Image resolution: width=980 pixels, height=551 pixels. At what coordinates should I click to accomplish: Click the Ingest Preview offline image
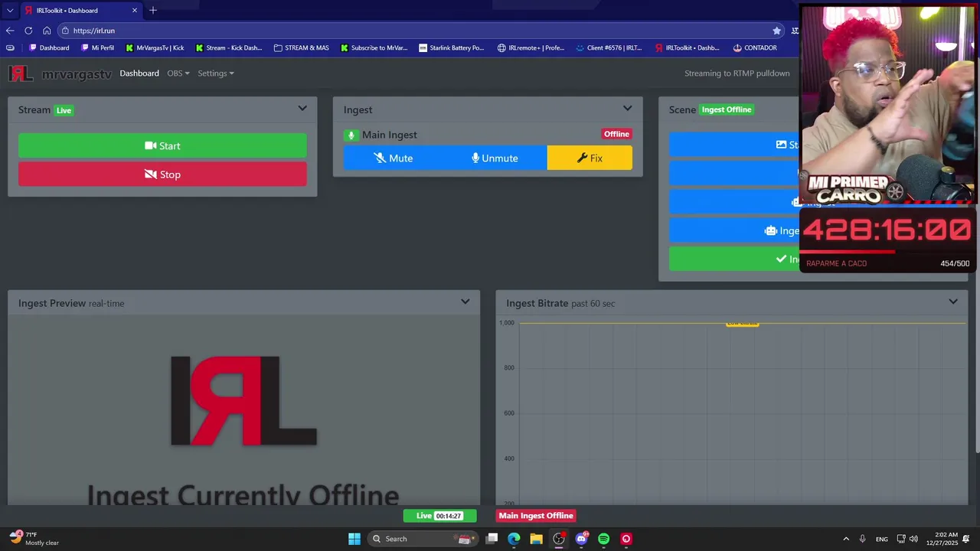click(243, 409)
